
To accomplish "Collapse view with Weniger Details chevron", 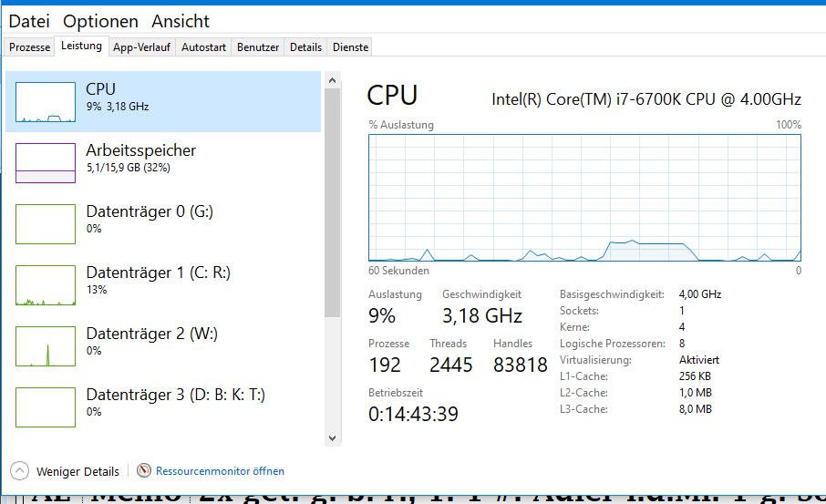I will (x=19, y=471).
